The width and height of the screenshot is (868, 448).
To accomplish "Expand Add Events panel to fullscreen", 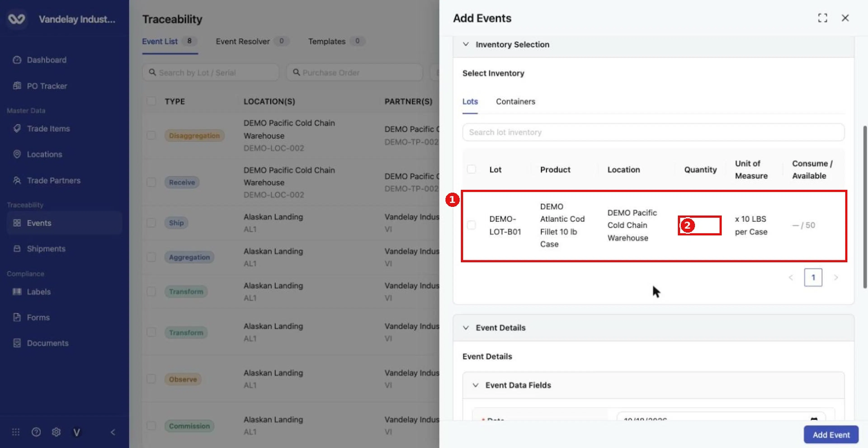I will (823, 18).
